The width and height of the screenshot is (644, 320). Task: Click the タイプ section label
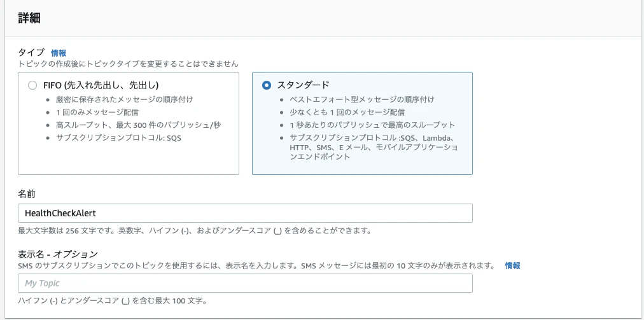click(31, 53)
